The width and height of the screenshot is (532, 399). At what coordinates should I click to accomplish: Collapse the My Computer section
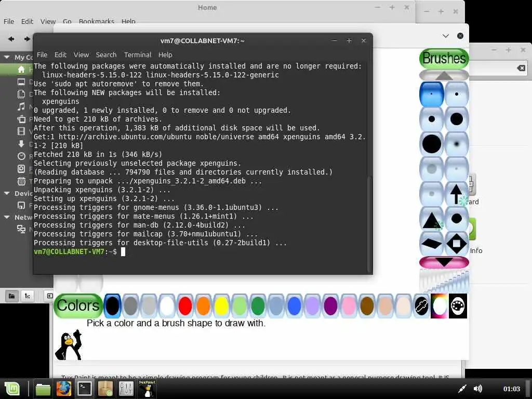pyautogui.click(x=6, y=57)
